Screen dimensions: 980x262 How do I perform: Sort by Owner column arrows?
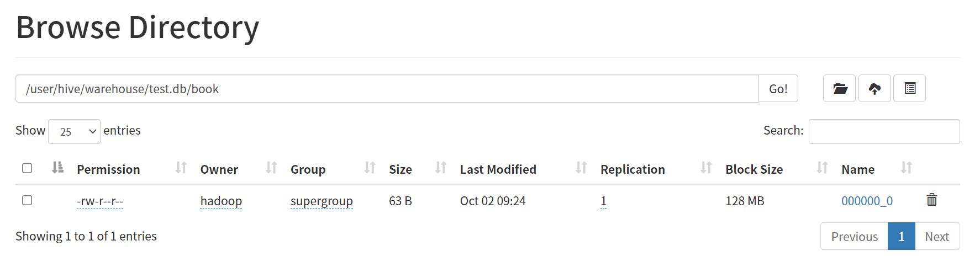[271, 168]
